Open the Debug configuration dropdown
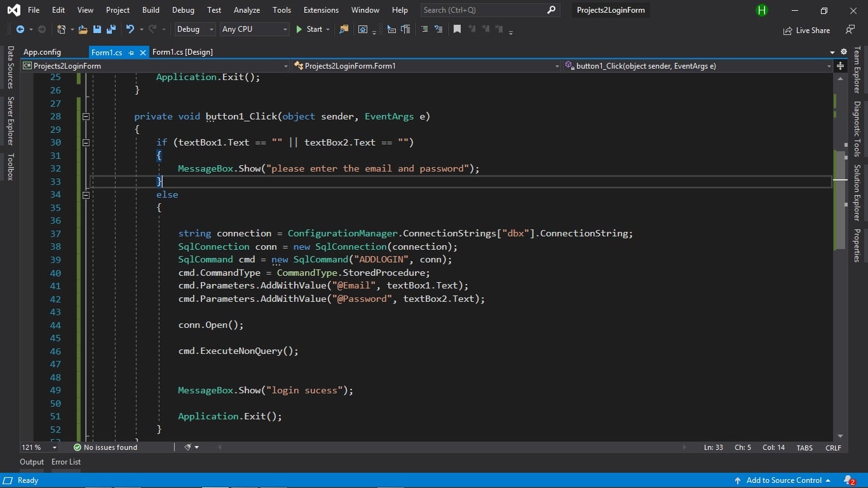The height and width of the screenshot is (488, 868). (x=196, y=29)
